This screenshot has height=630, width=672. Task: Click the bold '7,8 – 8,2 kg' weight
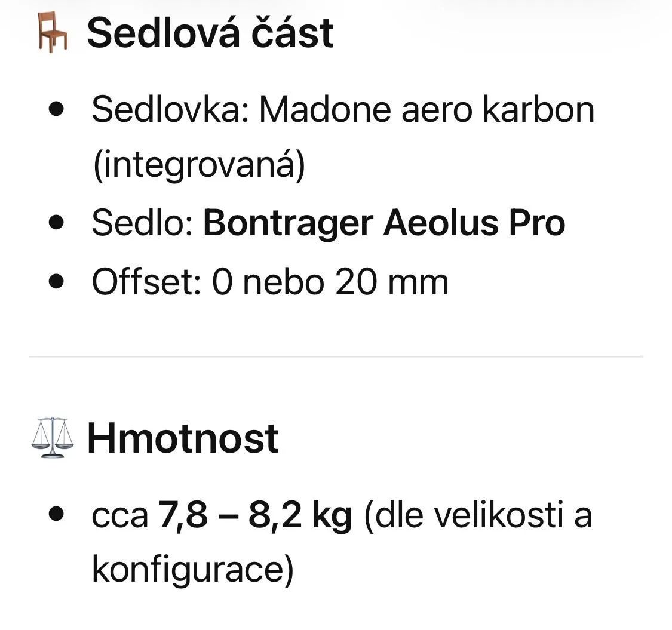click(255, 515)
